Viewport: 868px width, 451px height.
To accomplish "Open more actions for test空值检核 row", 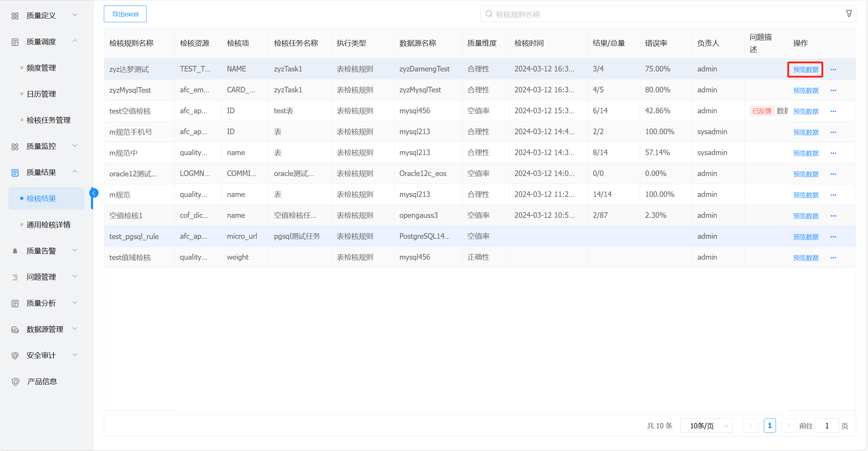I will (x=833, y=111).
